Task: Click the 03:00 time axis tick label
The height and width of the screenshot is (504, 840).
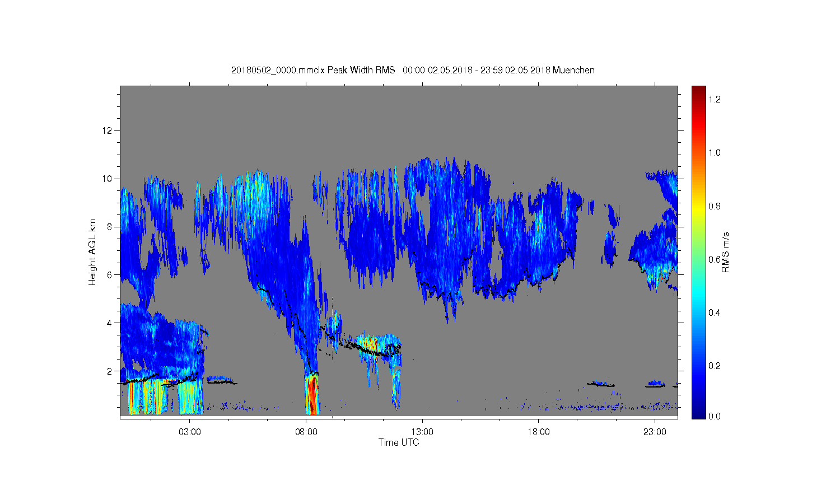Action: 190,432
